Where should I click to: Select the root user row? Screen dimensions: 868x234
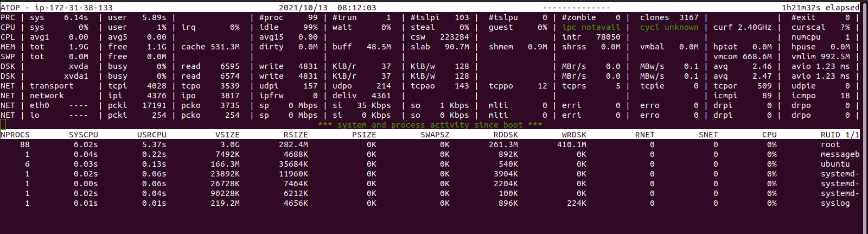[430, 144]
